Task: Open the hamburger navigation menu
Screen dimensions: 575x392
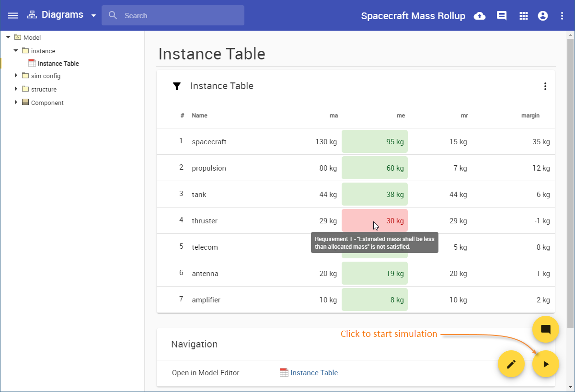Action: tap(13, 15)
